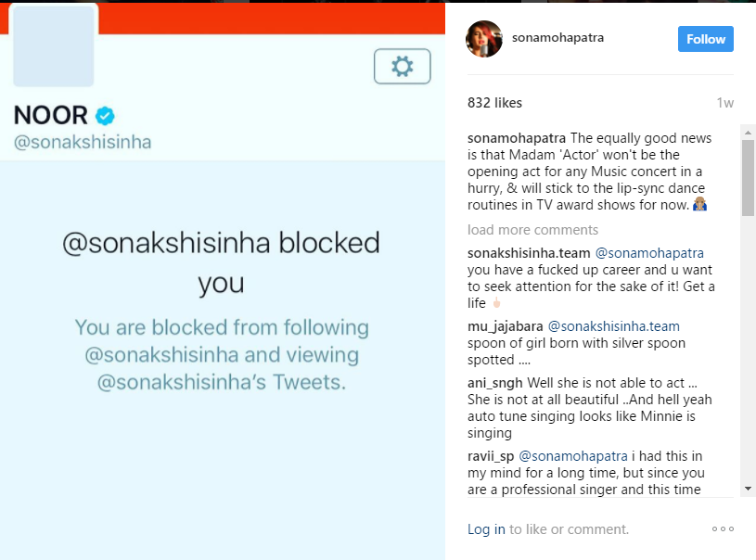The height and width of the screenshot is (560, 756).
Task: Click @sonakshisinha.team mention in mu_jajabara comment
Action: coord(614,326)
